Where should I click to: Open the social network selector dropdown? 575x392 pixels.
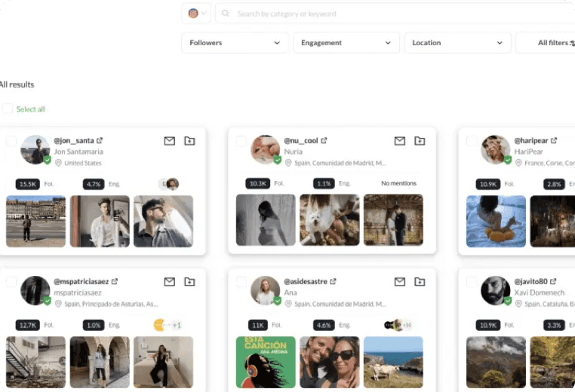[x=196, y=14]
